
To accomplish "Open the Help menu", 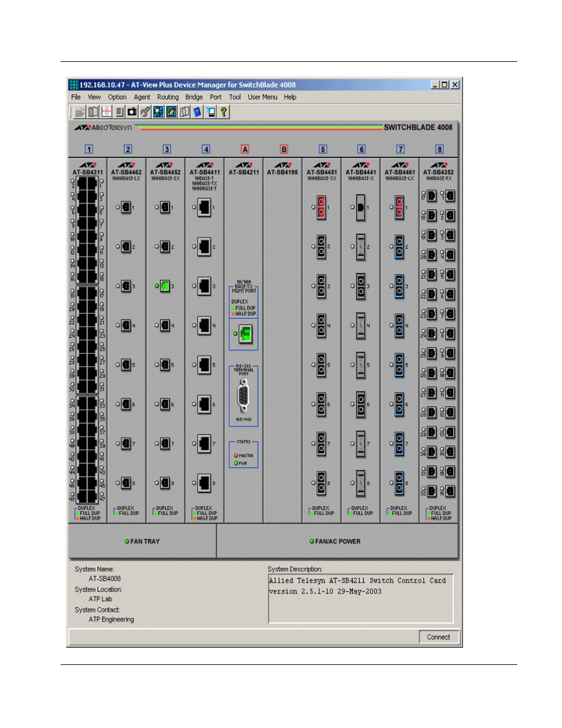I will (x=290, y=97).
